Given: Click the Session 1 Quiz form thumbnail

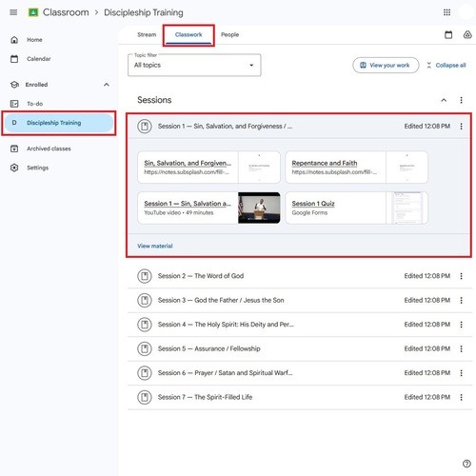Looking at the screenshot, I should [x=407, y=208].
